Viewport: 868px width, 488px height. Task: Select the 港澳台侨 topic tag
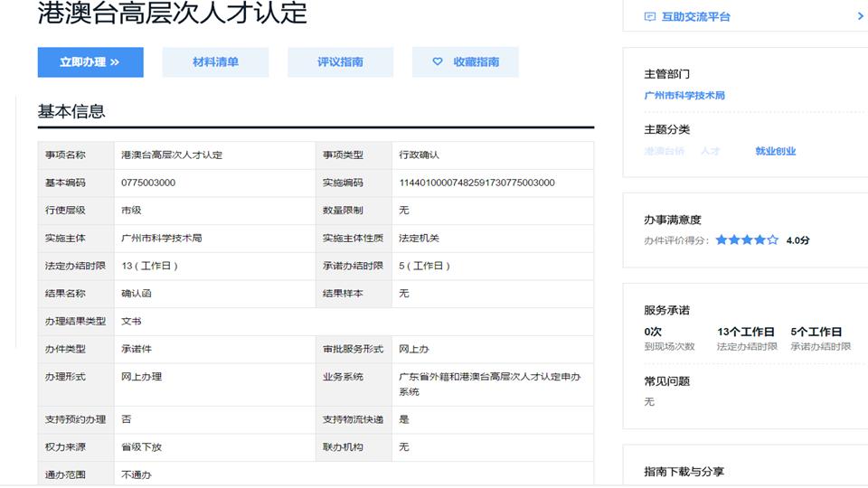point(664,152)
